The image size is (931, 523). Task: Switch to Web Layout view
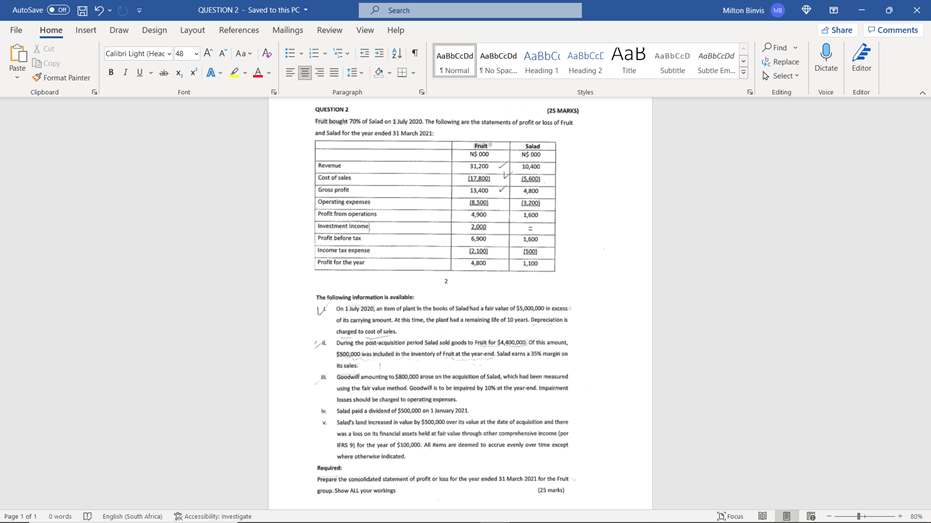tap(810, 516)
